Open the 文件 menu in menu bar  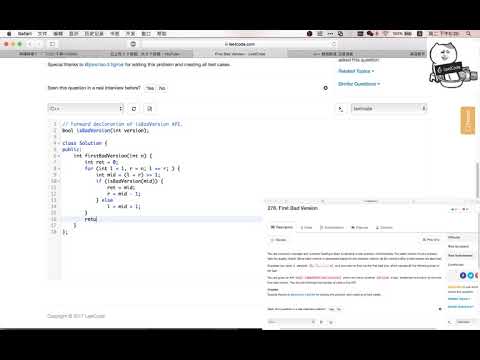42,34
